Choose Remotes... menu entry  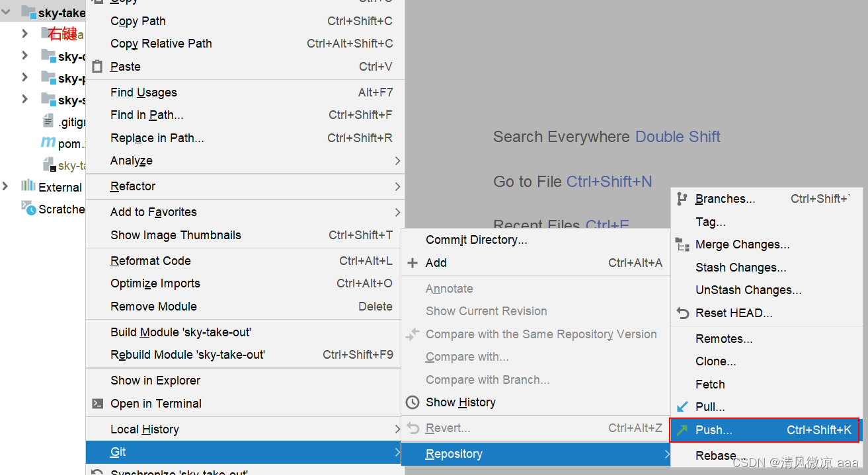point(767,339)
